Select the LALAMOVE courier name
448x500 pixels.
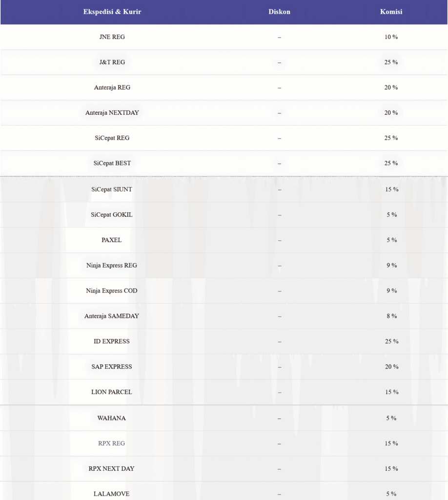tap(112, 494)
